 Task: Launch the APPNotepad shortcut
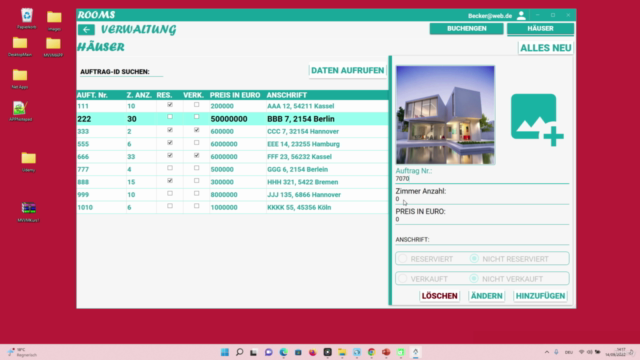pyautogui.click(x=20, y=111)
